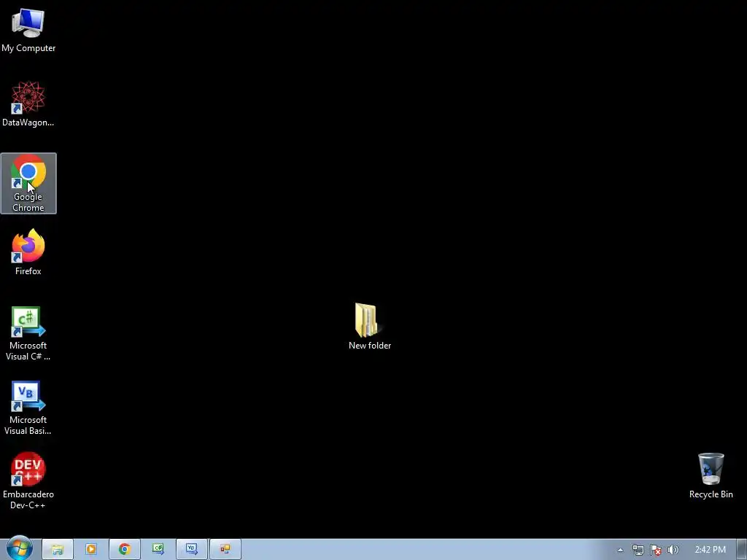Open Windows Media Player from the taskbar
Image resolution: width=747 pixels, height=560 pixels.
coord(91,550)
